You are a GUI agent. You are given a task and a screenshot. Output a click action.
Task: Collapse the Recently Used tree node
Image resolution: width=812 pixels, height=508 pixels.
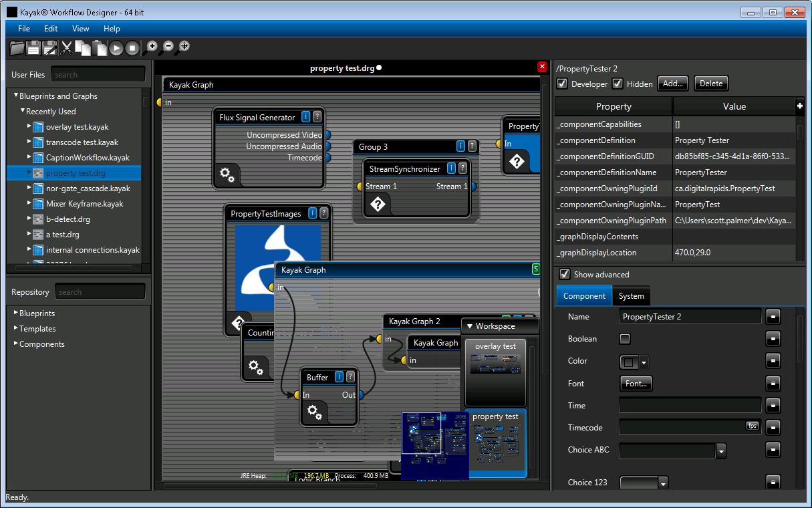point(22,111)
